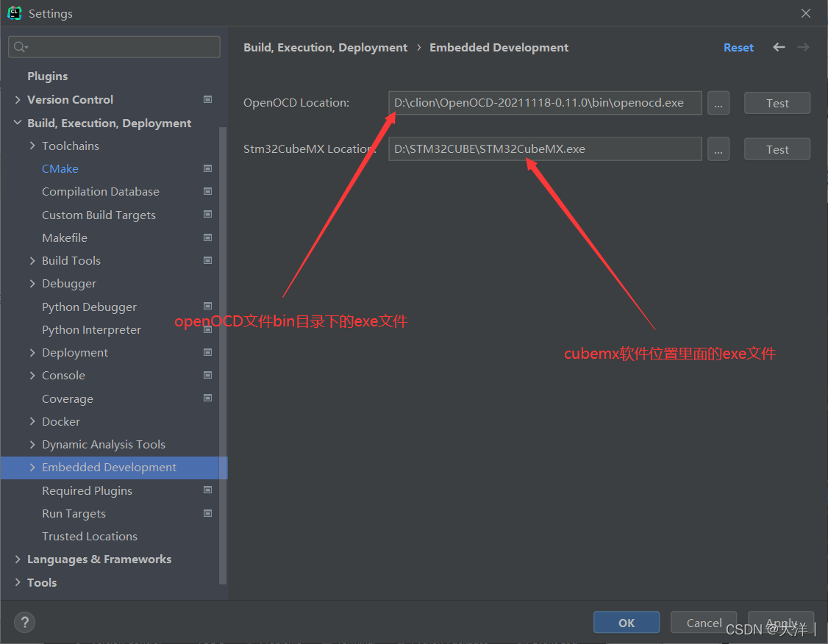The height and width of the screenshot is (644, 828).
Task: Click project-level icon beside Deployment
Action: [208, 352]
